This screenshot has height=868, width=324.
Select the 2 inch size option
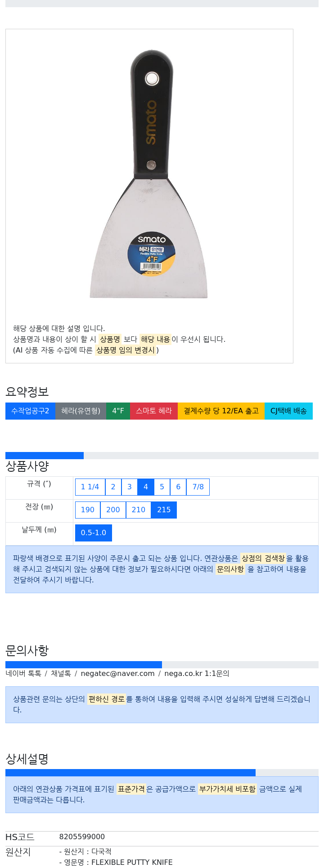click(113, 487)
